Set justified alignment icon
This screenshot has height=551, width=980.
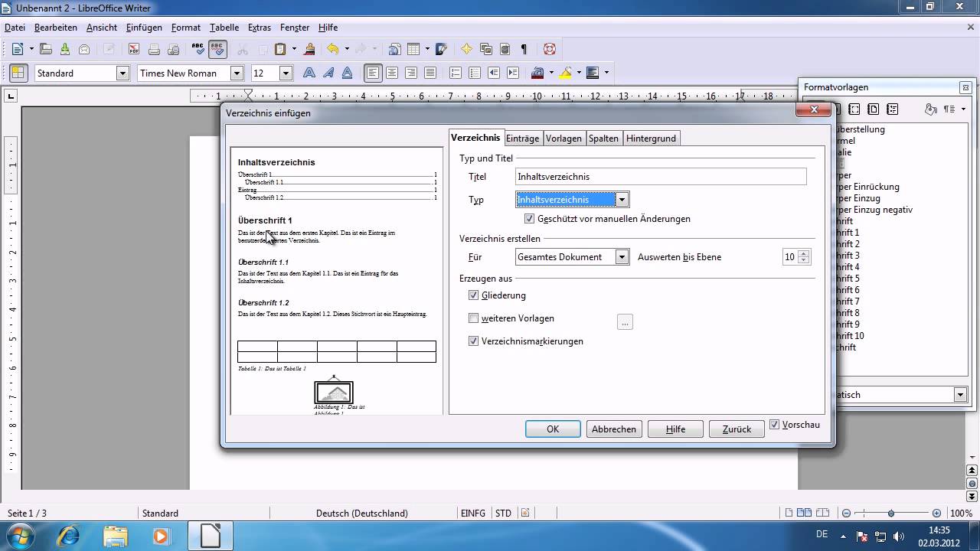(x=430, y=73)
